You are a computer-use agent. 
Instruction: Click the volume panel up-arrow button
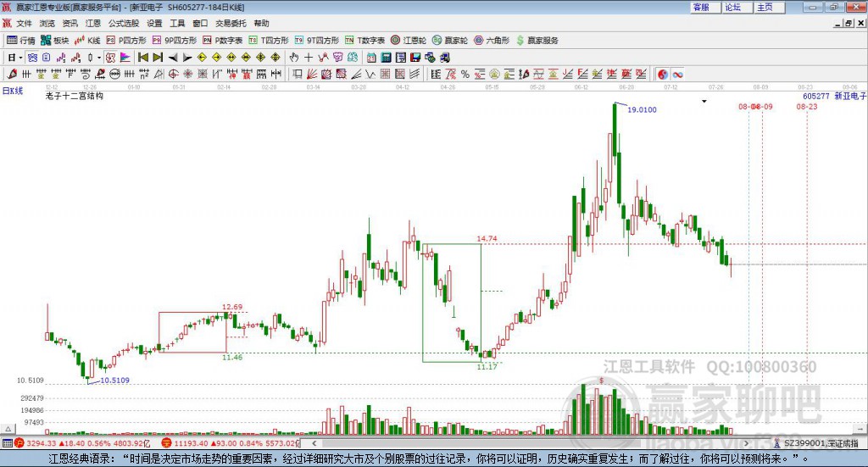(x=8, y=429)
